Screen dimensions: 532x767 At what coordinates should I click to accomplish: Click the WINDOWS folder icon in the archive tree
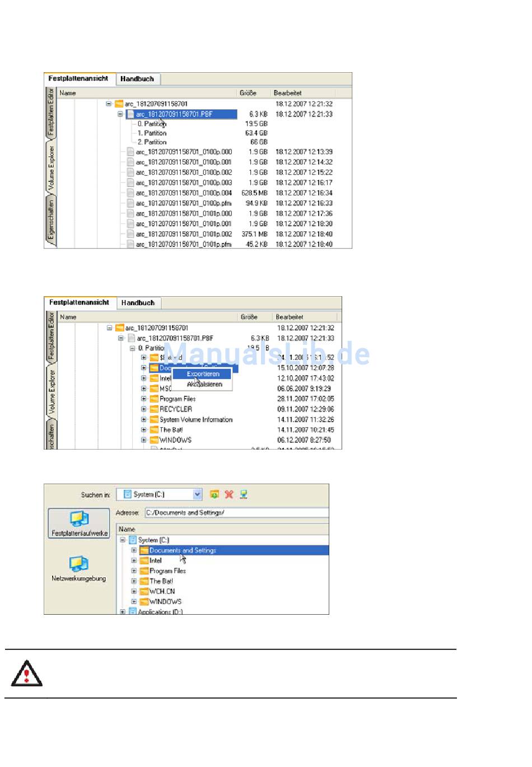tap(154, 440)
